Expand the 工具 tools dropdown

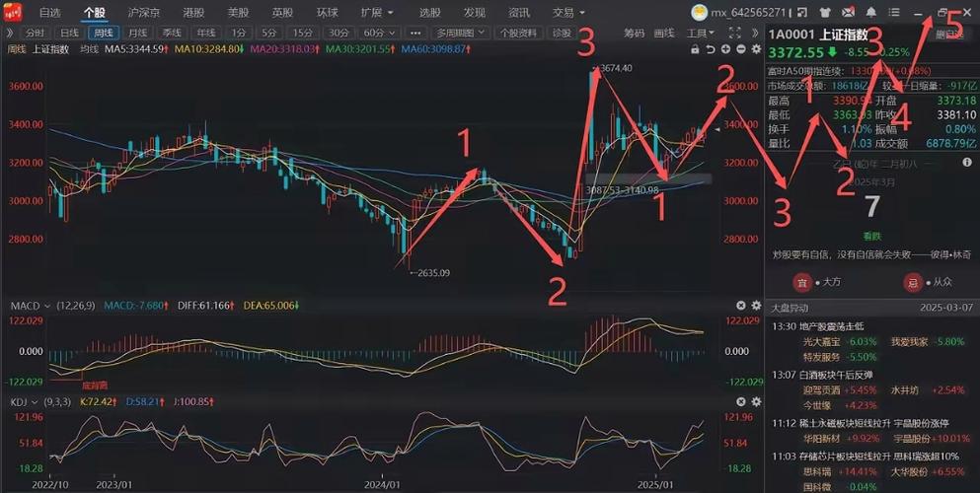701,33
